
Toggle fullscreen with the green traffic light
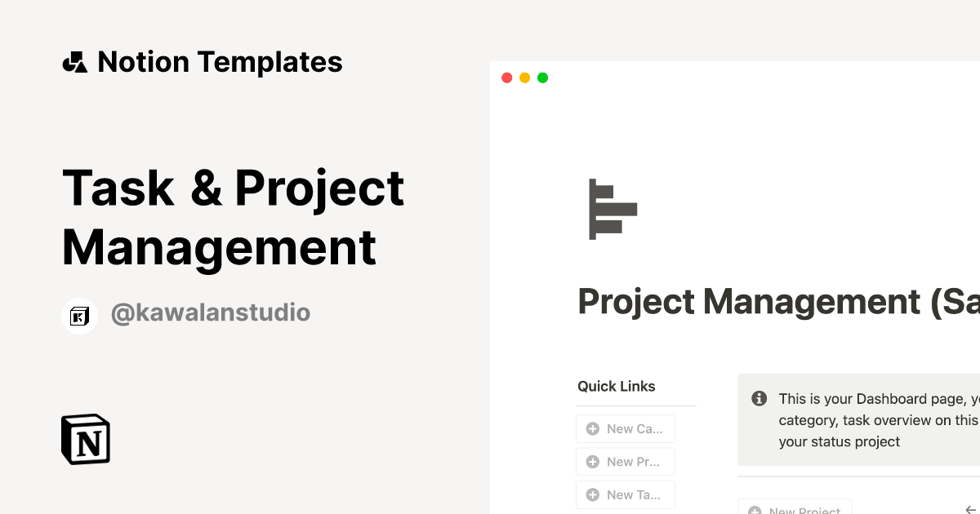[x=542, y=78]
